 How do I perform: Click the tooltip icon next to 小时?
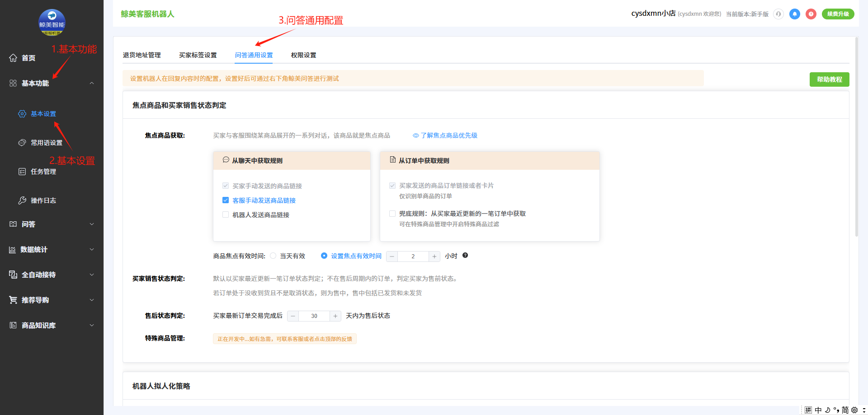pyautogui.click(x=465, y=256)
